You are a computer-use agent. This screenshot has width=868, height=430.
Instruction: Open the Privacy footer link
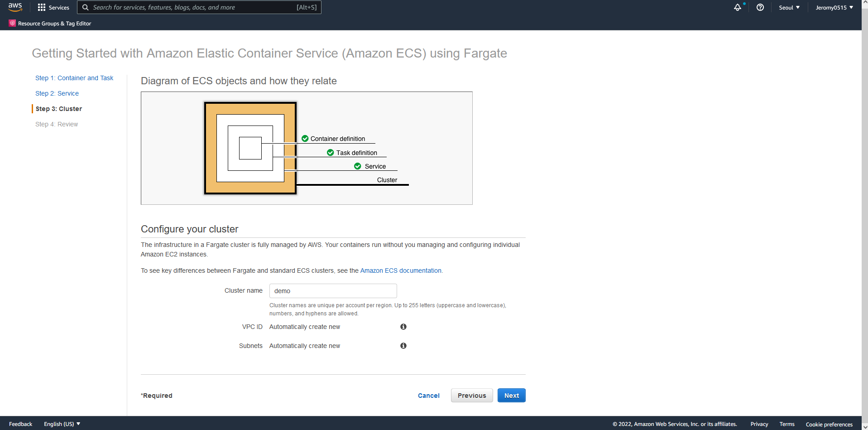click(x=759, y=424)
